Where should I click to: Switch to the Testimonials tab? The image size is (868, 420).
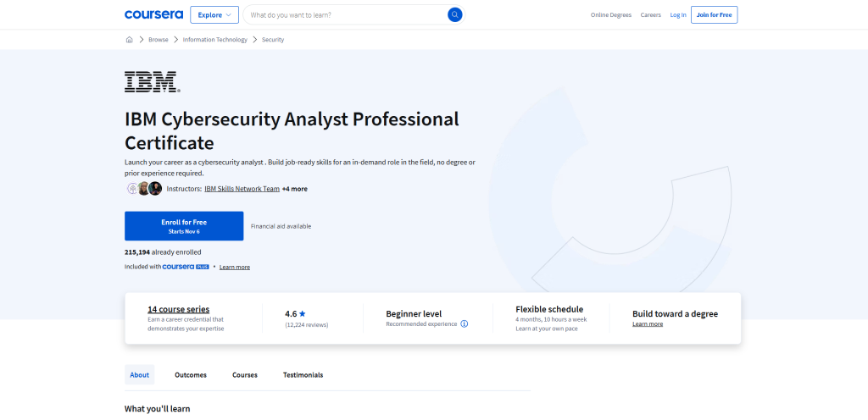303,374
